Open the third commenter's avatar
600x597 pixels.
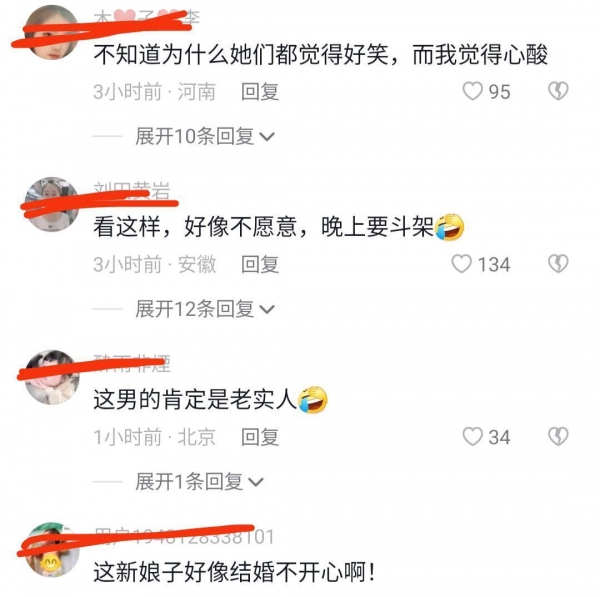pos(52,377)
